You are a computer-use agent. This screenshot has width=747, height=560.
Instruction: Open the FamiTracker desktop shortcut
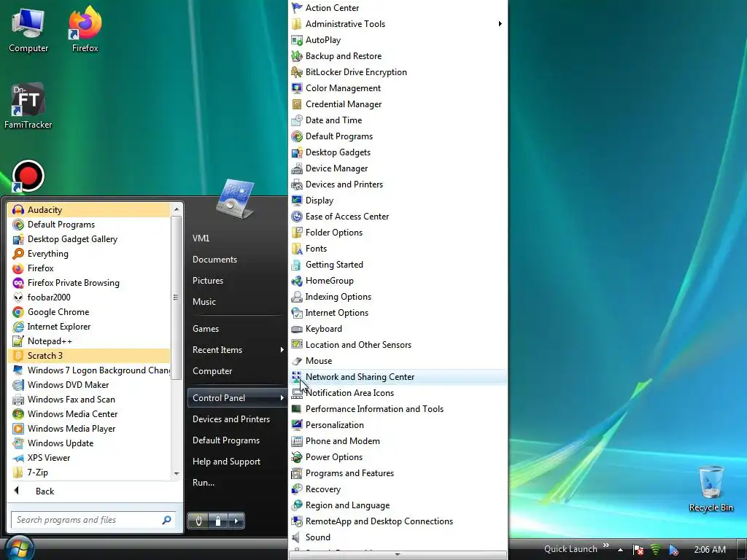(28, 106)
